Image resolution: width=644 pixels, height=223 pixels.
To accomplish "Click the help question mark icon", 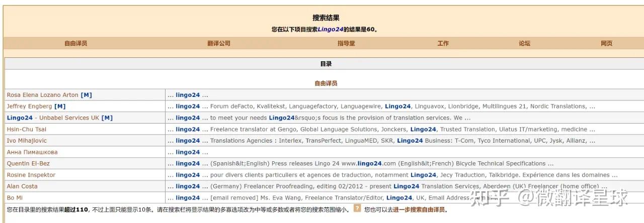I will pos(357,208).
